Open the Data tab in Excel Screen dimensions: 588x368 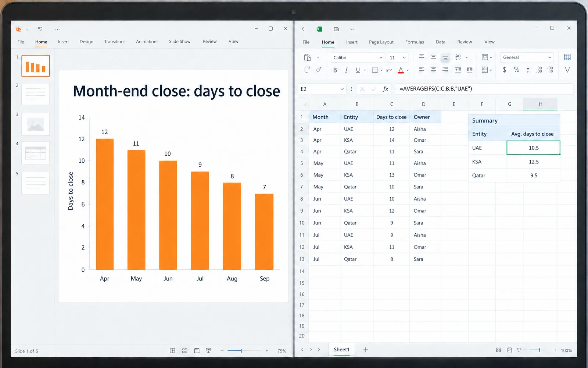pos(441,42)
